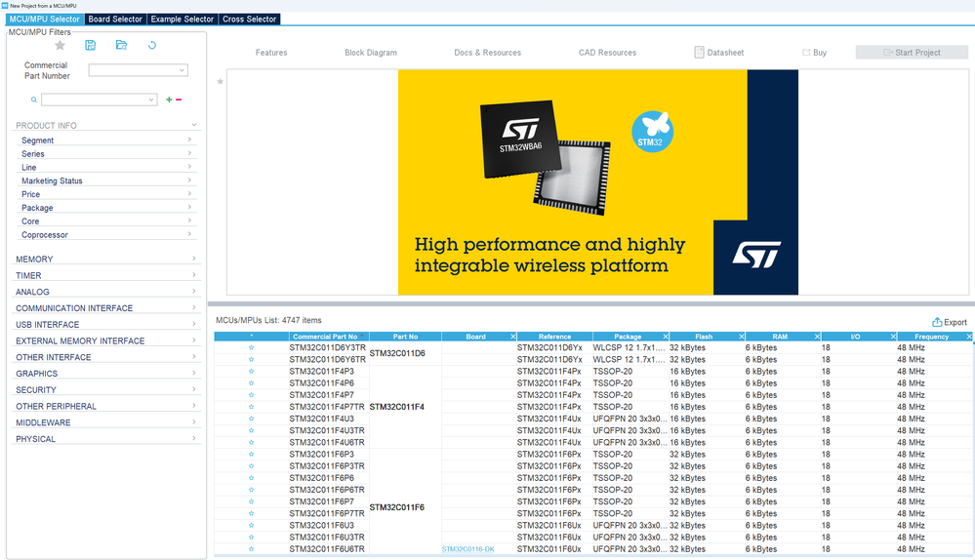Click the green plus add filter icon

click(x=169, y=100)
